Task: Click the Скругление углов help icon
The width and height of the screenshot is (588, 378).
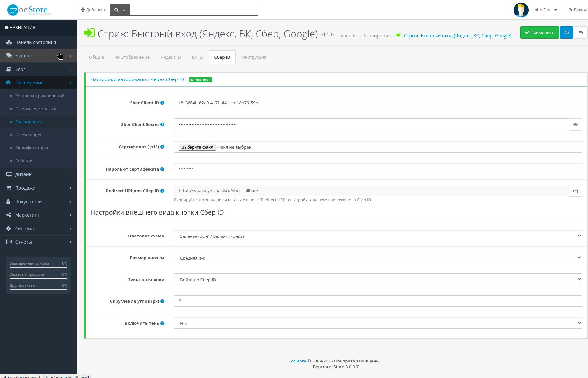Action: click(162, 301)
